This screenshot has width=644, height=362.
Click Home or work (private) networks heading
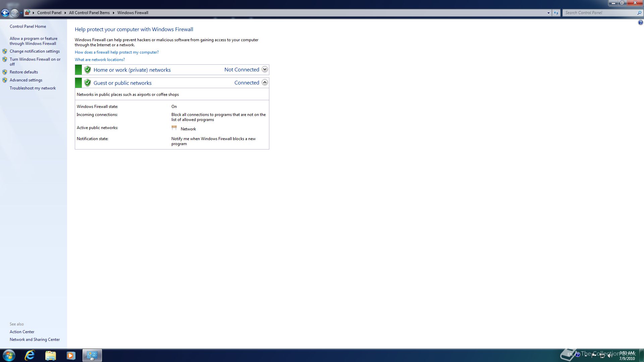pos(132,70)
